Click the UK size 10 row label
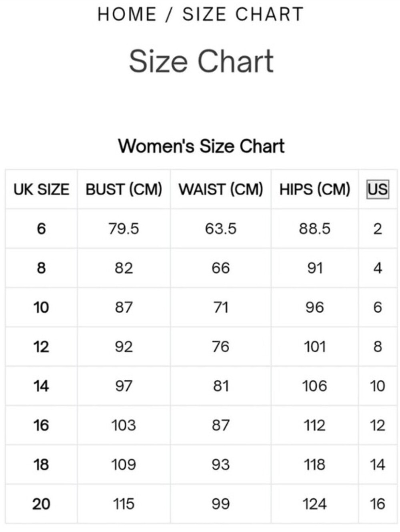The height and width of the screenshot is (532, 400). (x=41, y=307)
